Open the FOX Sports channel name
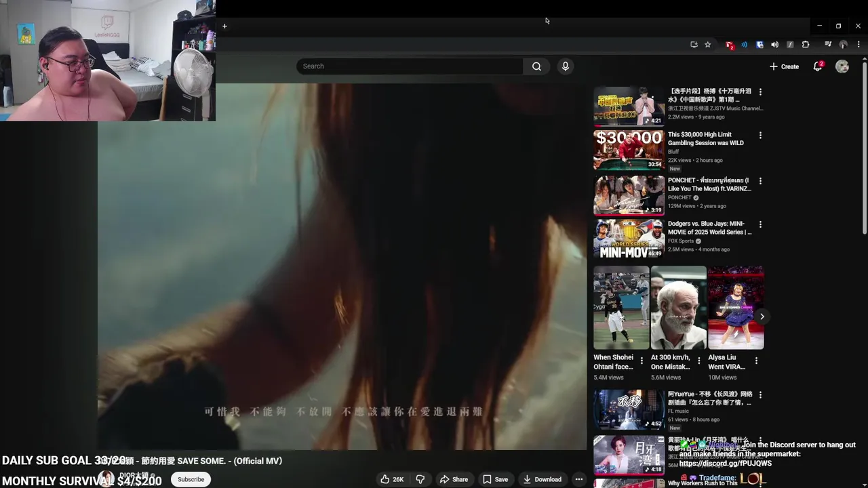 [681, 241]
